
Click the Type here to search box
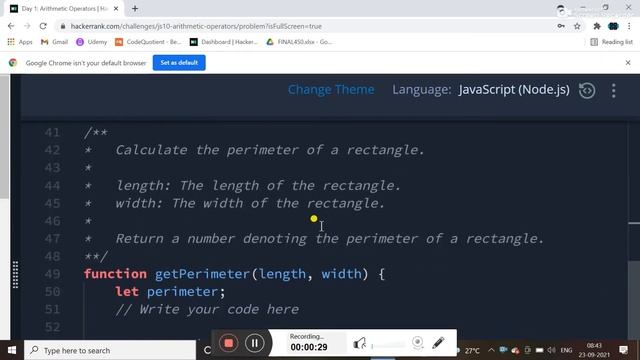(x=110, y=350)
